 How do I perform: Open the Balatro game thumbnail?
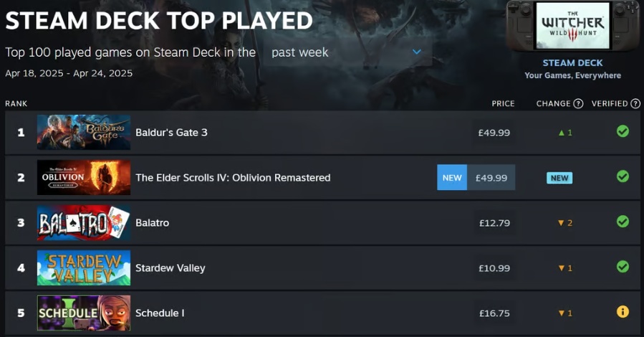(x=84, y=223)
